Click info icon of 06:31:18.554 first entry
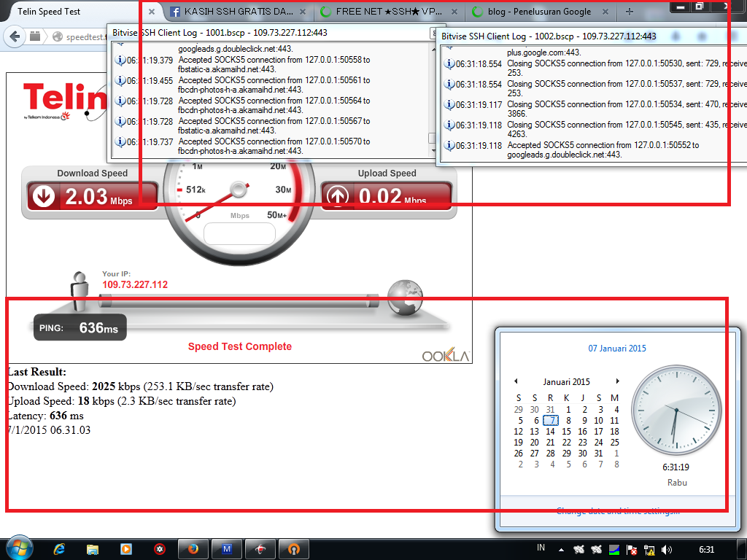The width and height of the screenshot is (747, 560). [449, 64]
